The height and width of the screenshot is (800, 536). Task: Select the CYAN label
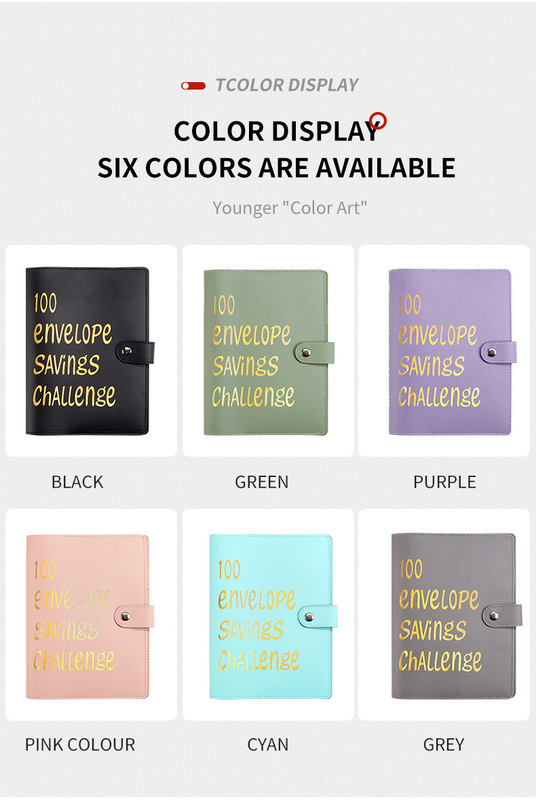click(268, 744)
